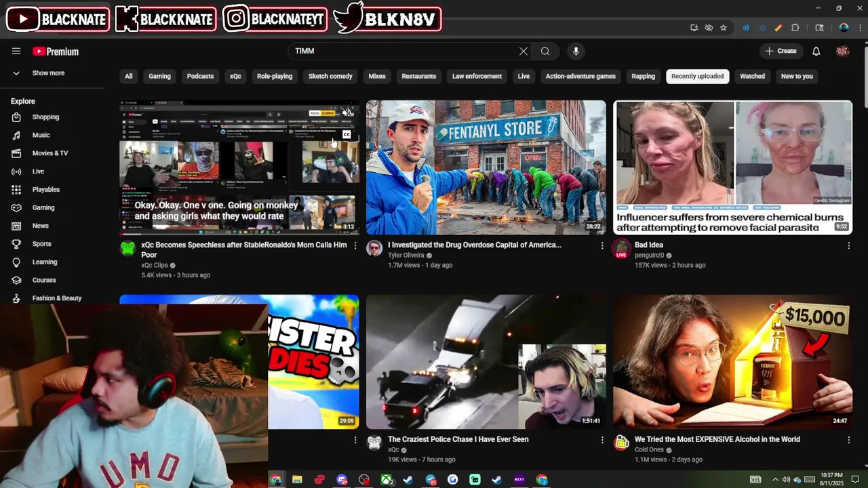
Task: Open options menu for Craziest Police Chase video
Action: pyautogui.click(x=601, y=440)
